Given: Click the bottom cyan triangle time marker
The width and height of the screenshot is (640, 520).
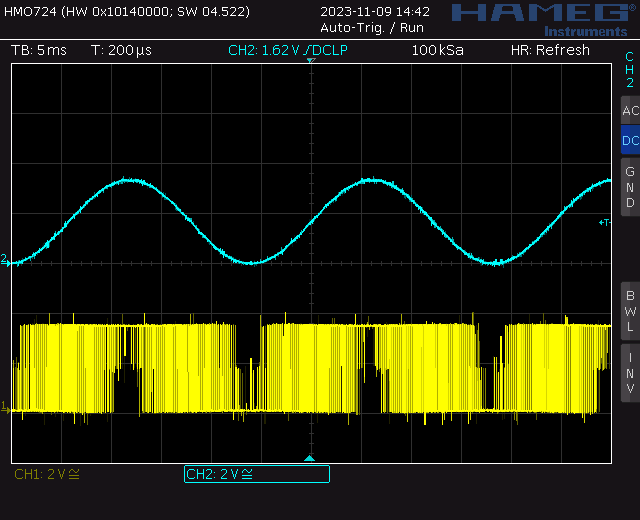Looking at the screenshot, I should (x=309, y=458).
